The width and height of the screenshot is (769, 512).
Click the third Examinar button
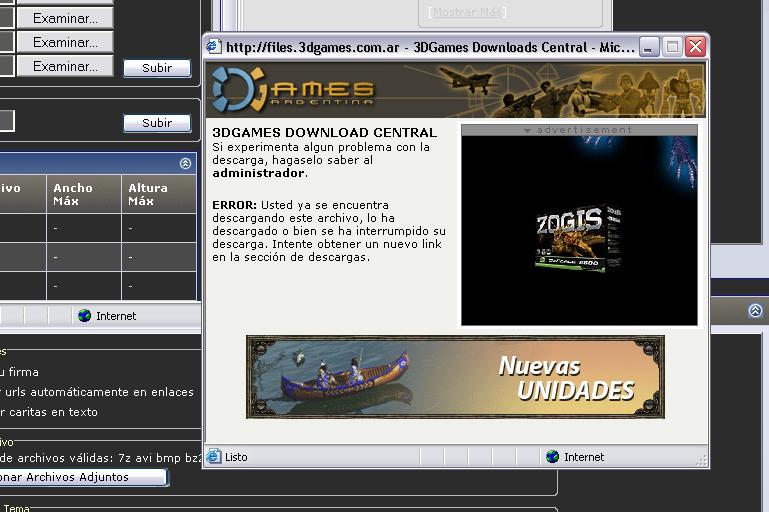(65, 66)
